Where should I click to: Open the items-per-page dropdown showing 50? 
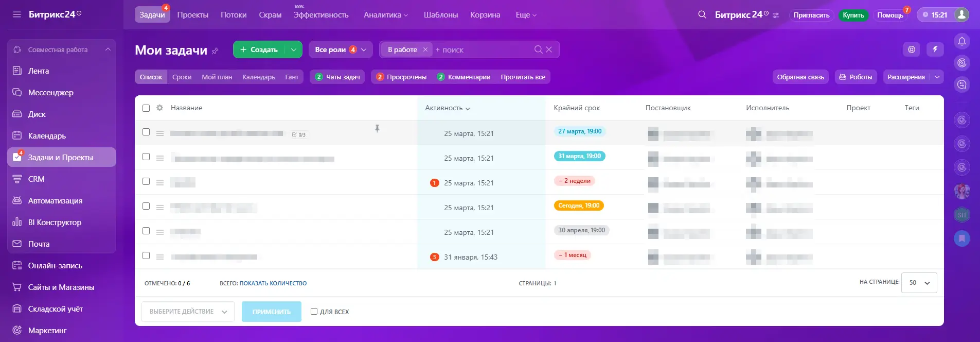919,283
